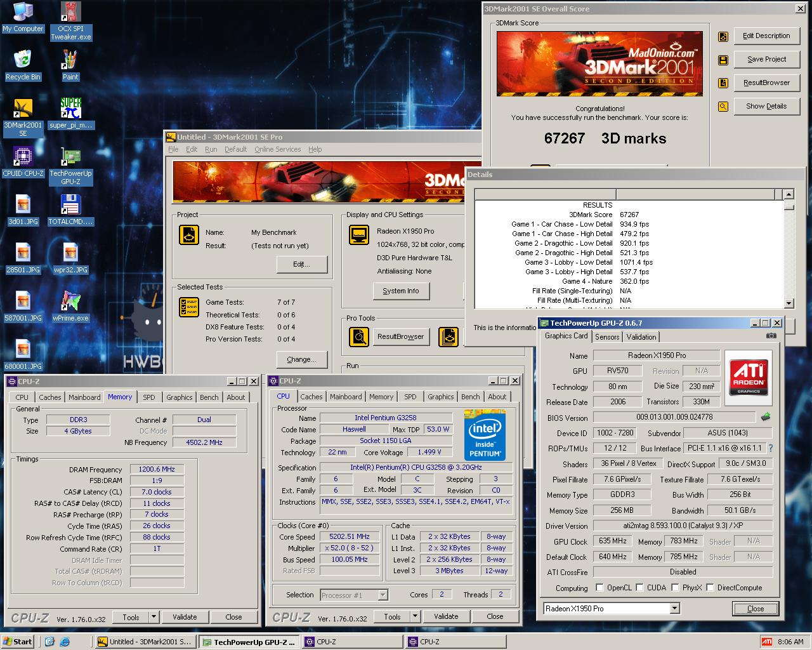Click the Edit Description button
812x650 pixels.
(x=766, y=36)
